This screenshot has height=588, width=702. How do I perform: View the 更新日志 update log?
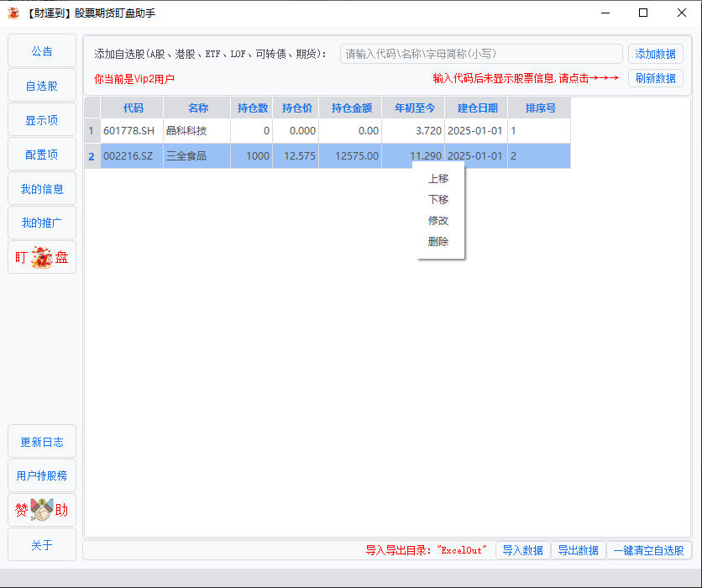point(41,440)
